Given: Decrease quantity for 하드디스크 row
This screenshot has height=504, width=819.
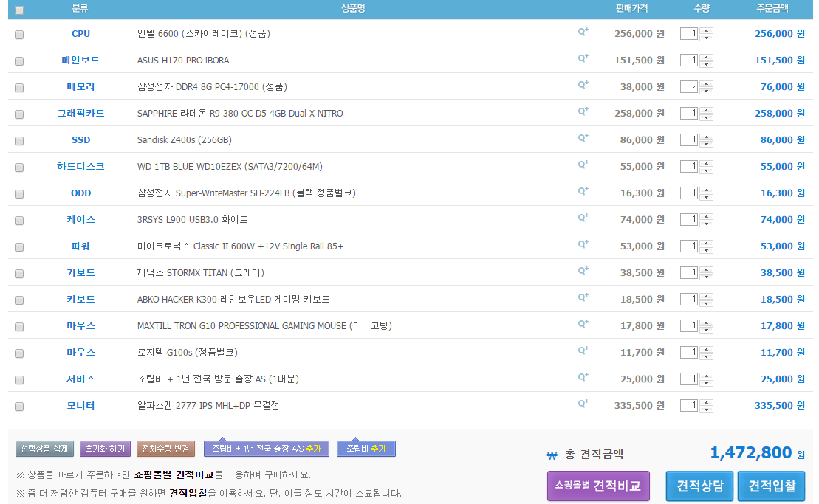Looking at the screenshot, I should (x=706, y=170).
